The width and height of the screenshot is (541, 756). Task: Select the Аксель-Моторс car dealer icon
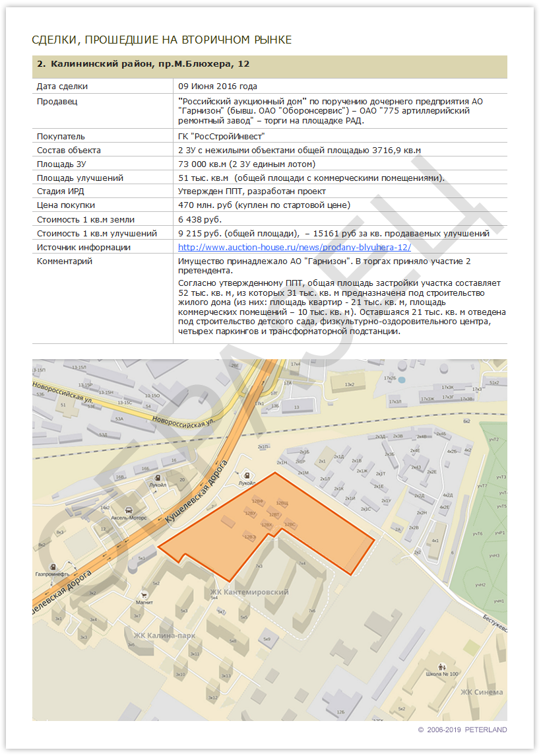tap(129, 510)
